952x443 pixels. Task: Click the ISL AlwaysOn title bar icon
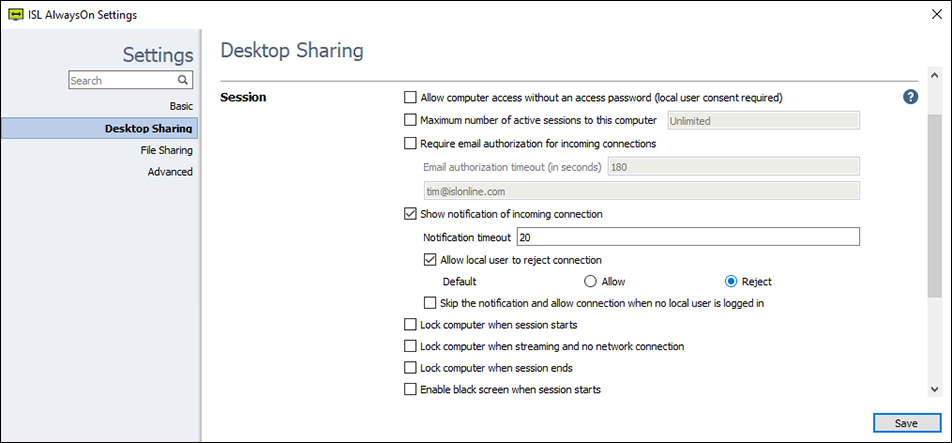click(x=16, y=15)
